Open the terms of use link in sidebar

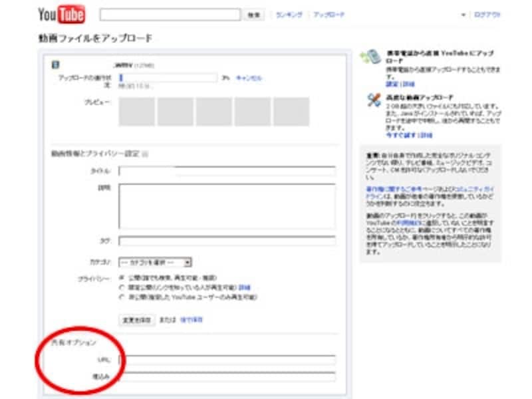point(408,223)
